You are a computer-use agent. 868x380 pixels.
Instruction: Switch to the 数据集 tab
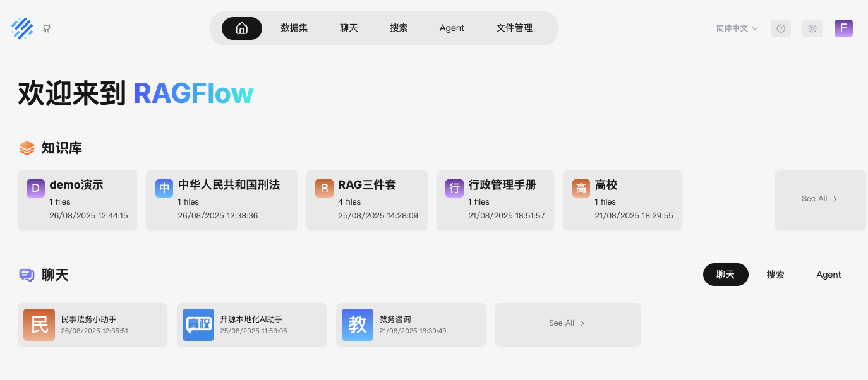pos(294,28)
